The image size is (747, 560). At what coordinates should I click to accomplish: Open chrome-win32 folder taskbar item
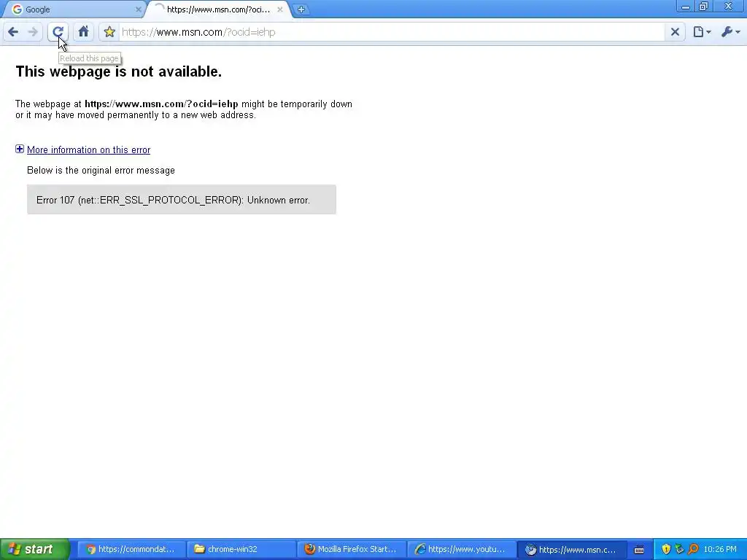click(241, 549)
